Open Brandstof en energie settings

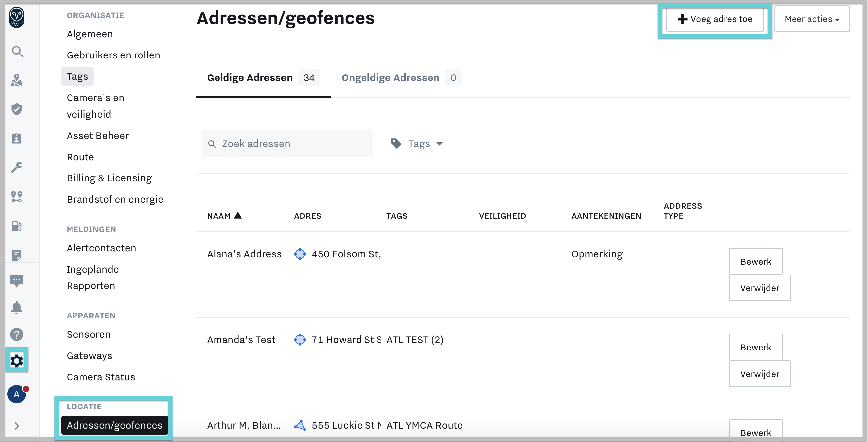[x=115, y=199]
